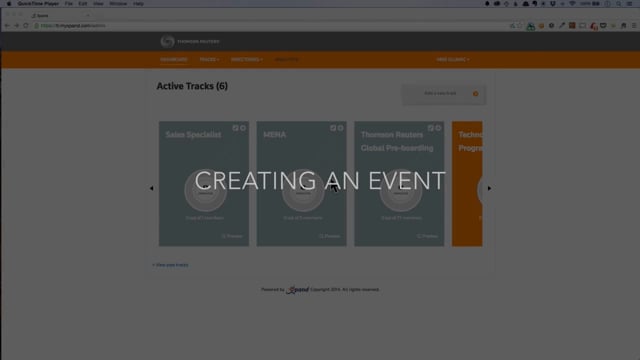Click the bookmark star in address bar
The image size is (640, 360).
pyautogui.click(x=520, y=26)
